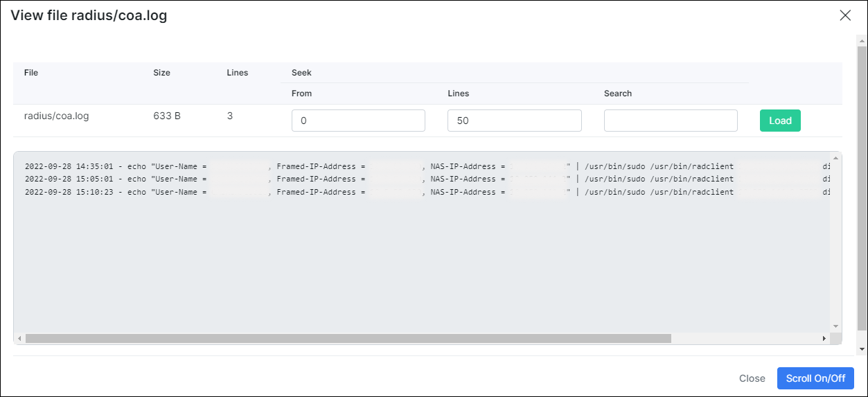Close the dialog with the X icon

tap(845, 15)
